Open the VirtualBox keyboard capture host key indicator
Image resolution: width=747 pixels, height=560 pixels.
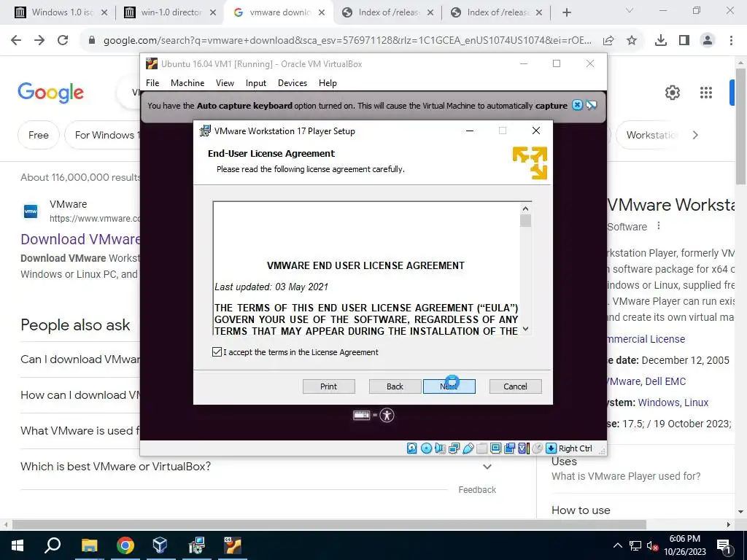pyautogui.click(x=551, y=448)
